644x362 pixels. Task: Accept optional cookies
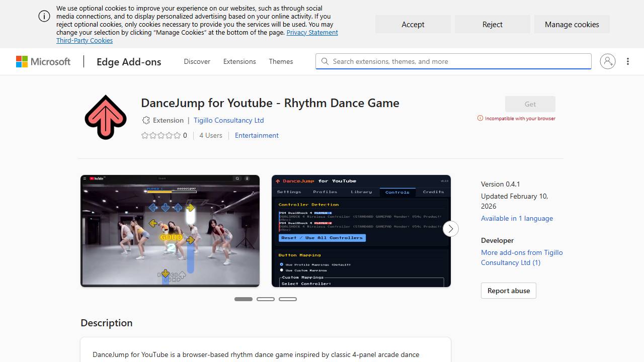coord(413,24)
